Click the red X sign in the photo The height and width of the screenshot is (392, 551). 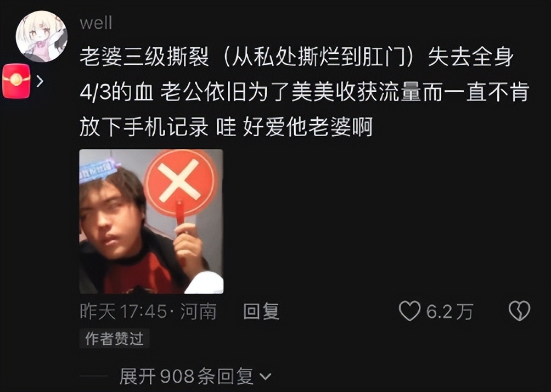(179, 182)
